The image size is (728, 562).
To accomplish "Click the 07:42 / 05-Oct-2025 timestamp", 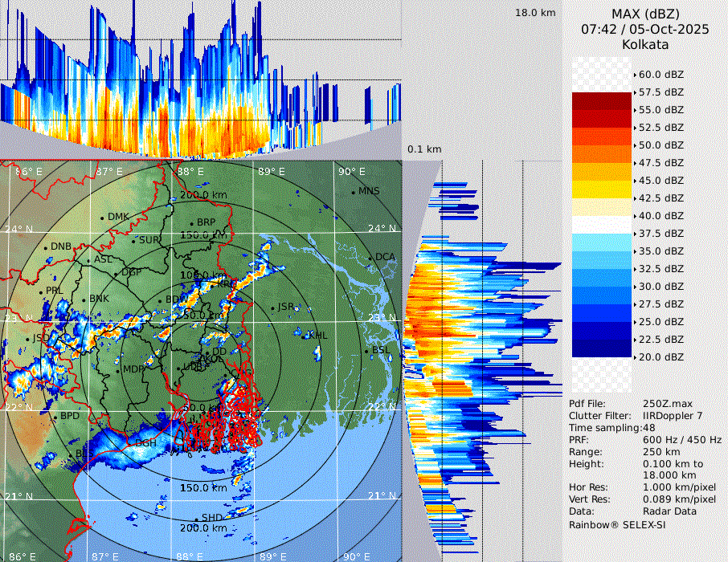I will click(x=645, y=29).
